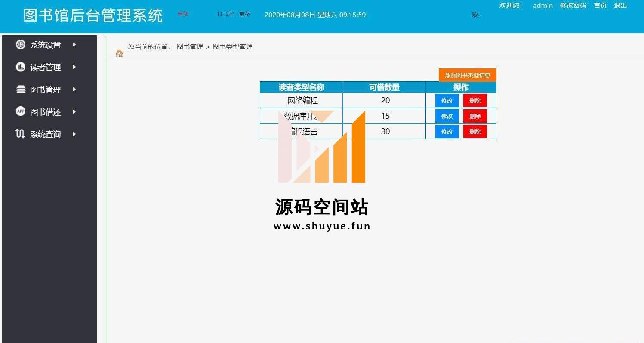Expand the 系统查询 arrow

[74, 134]
